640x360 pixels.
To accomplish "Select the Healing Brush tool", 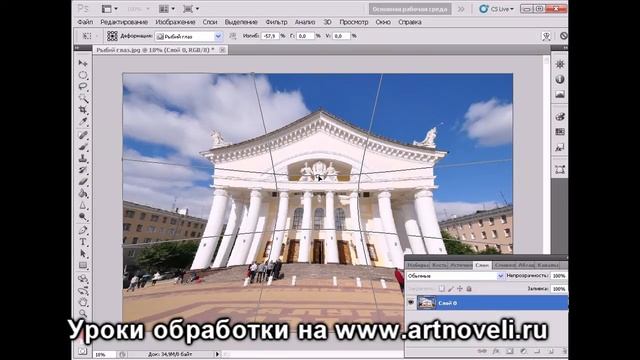I will 83,135.
